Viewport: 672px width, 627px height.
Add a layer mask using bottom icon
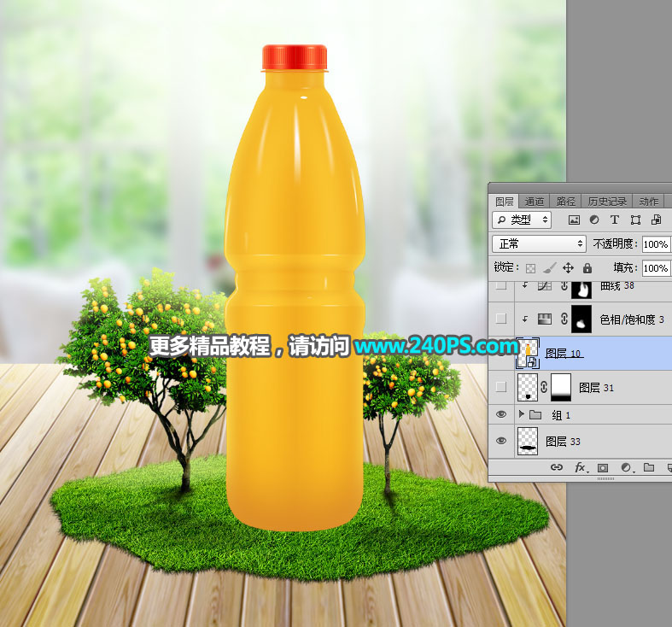tap(603, 467)
